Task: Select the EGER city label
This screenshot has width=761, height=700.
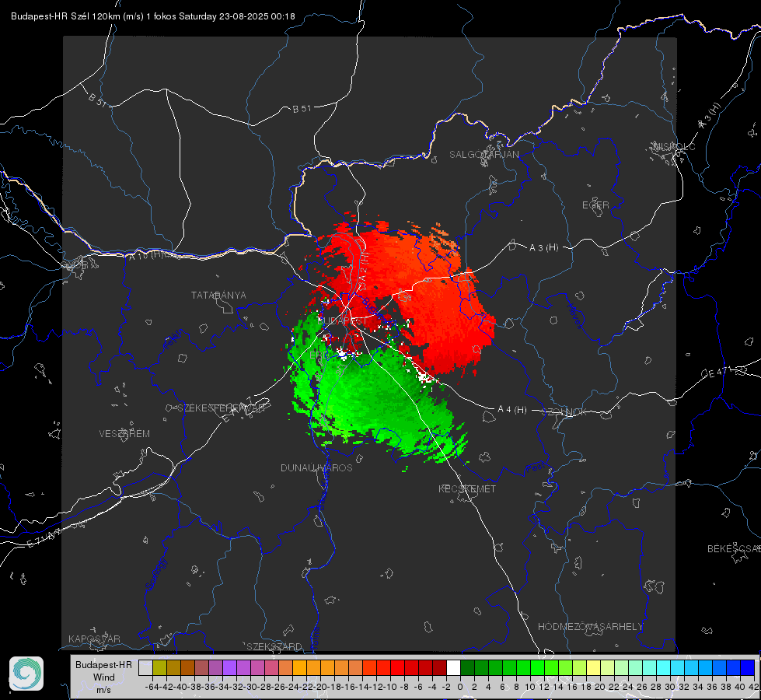Action: pos(595,205)
